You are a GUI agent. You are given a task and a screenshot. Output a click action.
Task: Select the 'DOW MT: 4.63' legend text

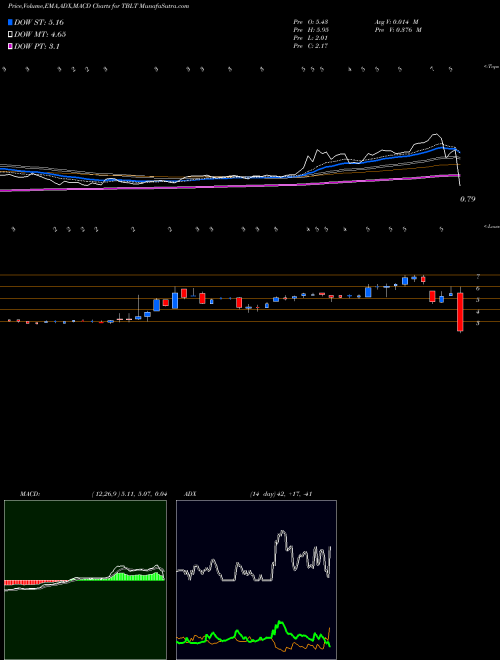coord(40,35)
